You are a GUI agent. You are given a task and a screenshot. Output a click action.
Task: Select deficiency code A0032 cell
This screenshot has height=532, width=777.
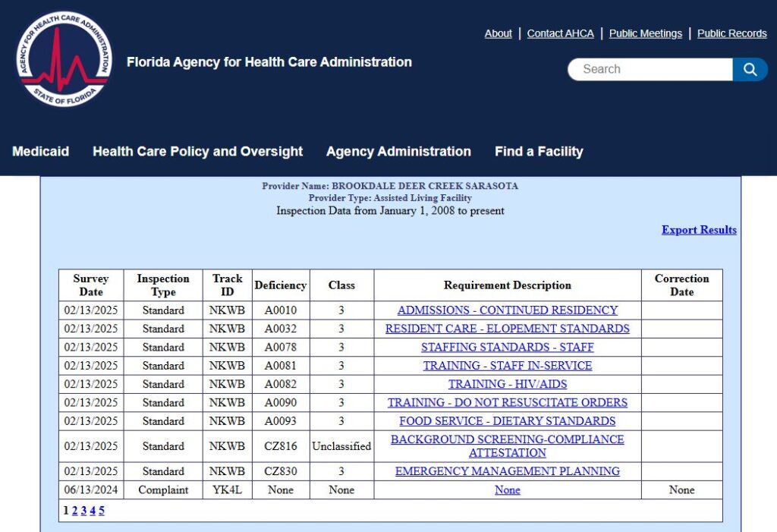click(x=281, y=329)
